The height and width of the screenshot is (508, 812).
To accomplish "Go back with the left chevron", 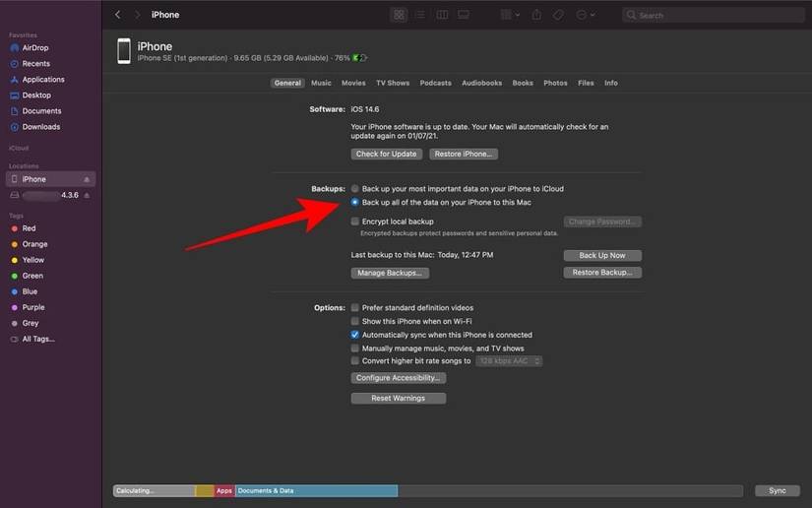I will click(118, 15).
